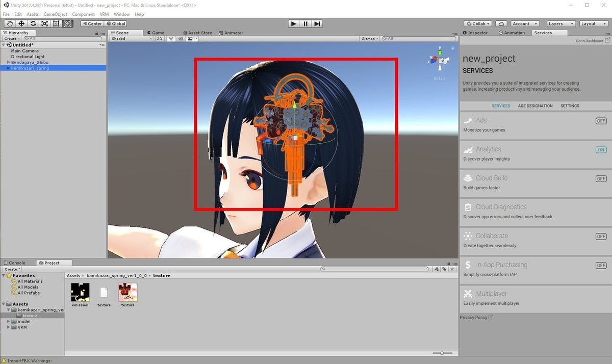Open the Collab dropdown
The image size is (612, 364).
(479, 23)
